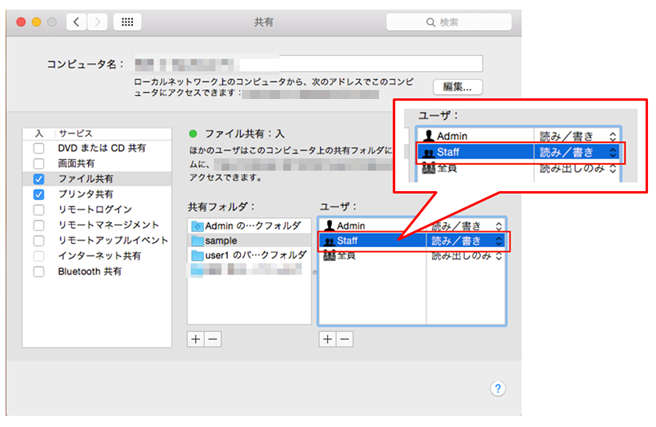656x427 pixels.
Task: Toggle the 画面共有 checkbox
Action: (39, 163)
